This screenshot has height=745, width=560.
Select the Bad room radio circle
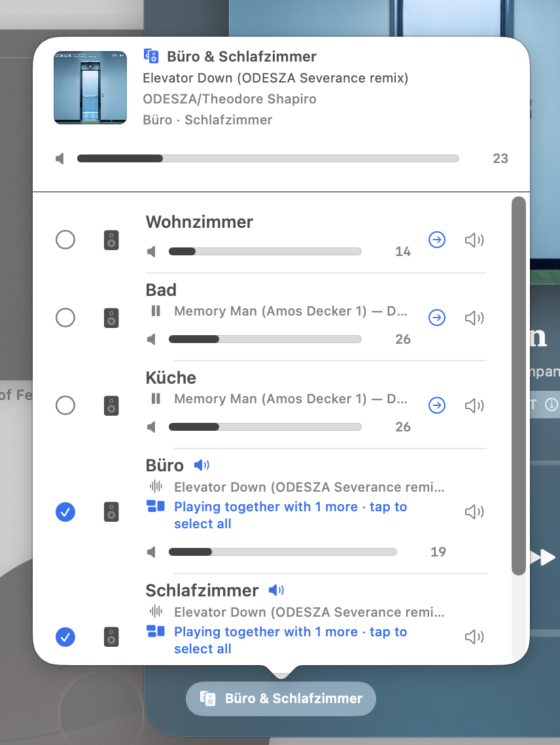[x=65, y=318]
